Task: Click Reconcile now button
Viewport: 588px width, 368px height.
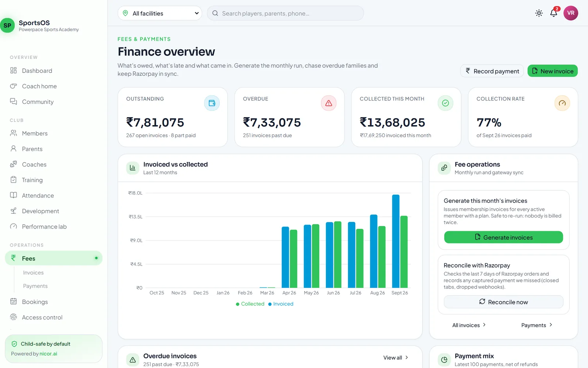Action: pos(503,302)
